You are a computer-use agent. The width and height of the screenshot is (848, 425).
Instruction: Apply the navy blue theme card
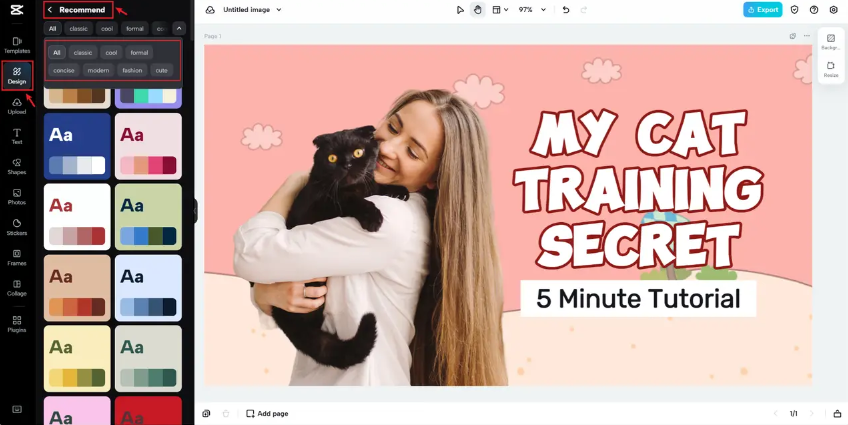(77, 146)
